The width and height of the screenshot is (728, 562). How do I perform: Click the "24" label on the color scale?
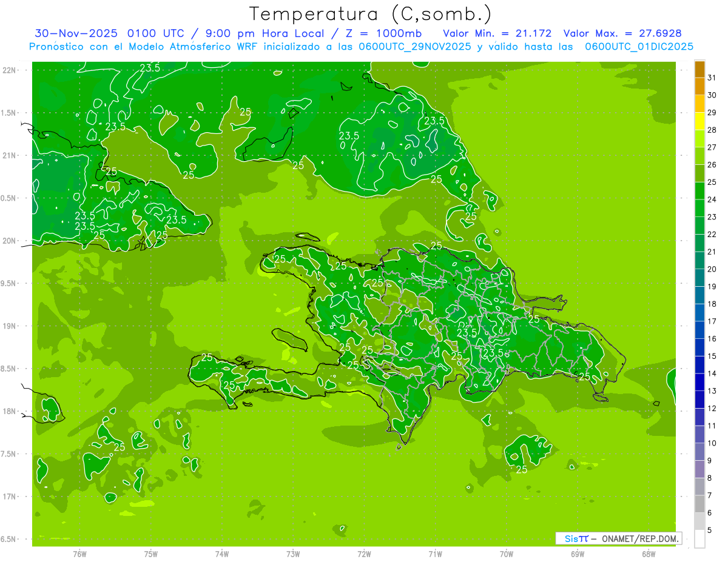712,199
